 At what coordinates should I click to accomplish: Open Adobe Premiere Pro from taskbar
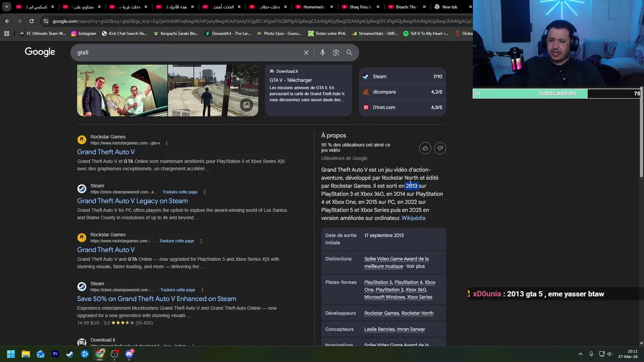click(55, 354)
